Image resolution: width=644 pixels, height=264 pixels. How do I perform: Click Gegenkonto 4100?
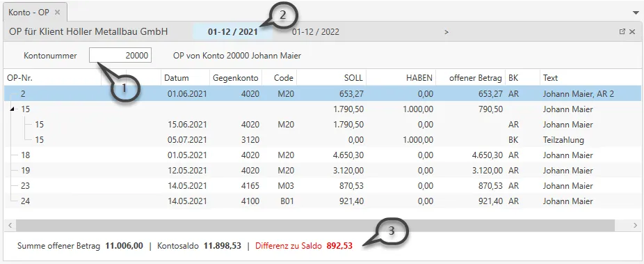coord(251,201)
